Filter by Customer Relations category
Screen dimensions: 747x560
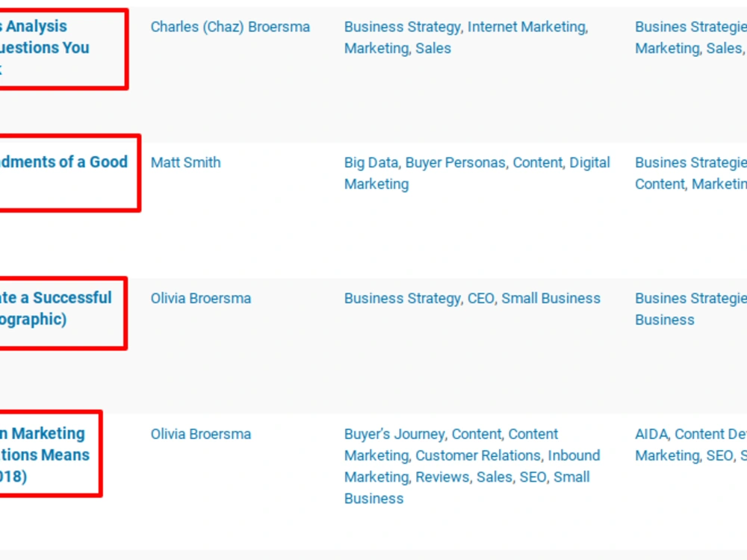coord(478,455)
